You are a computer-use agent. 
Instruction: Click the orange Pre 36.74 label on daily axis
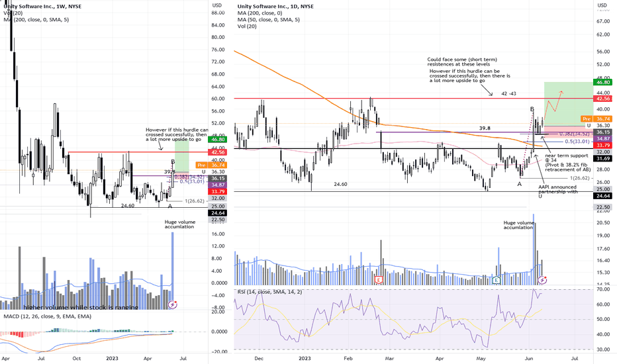pyautogui.click(x=596, y=118)
